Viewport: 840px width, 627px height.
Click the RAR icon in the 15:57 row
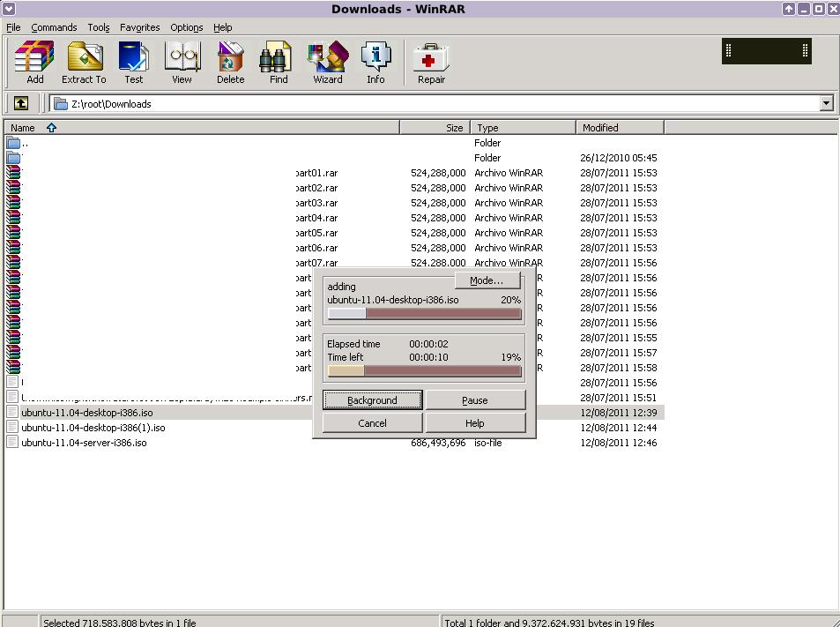pyautogui.click(x=13, y=353)
